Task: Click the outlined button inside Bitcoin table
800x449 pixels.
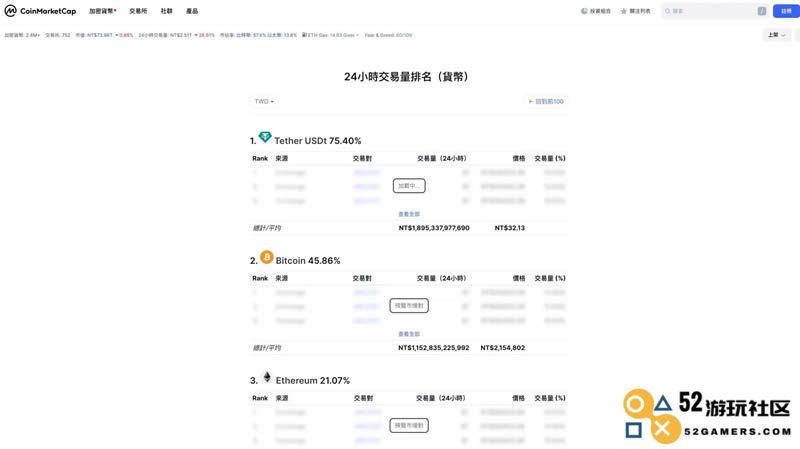Action: click(x=409, y=306)
